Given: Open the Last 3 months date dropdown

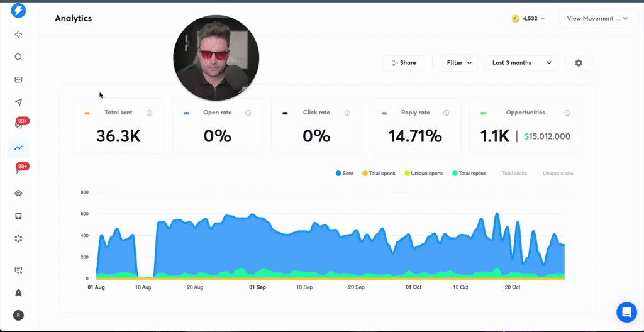Looking at the screenshot, I should click(521, 63).
